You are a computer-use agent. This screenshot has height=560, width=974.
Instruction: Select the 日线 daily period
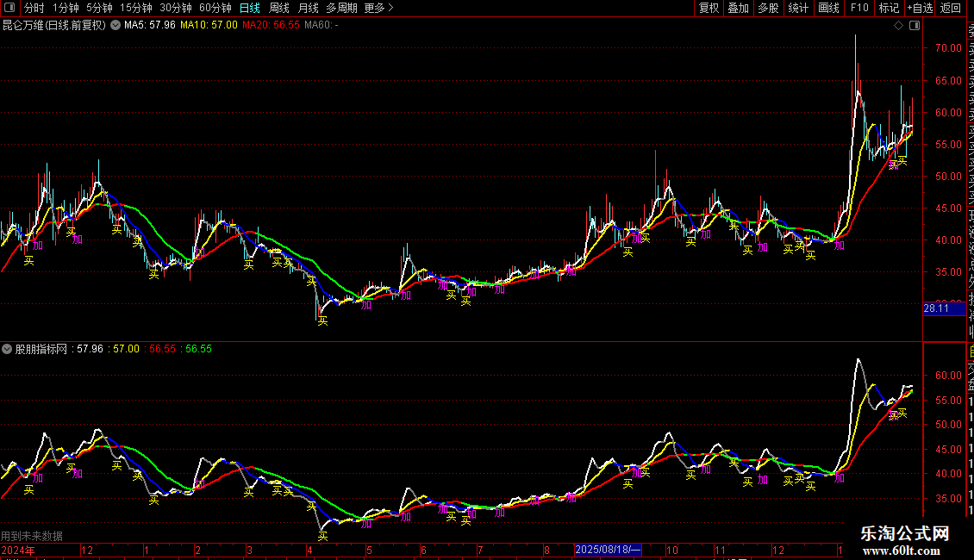click(250, 8)
